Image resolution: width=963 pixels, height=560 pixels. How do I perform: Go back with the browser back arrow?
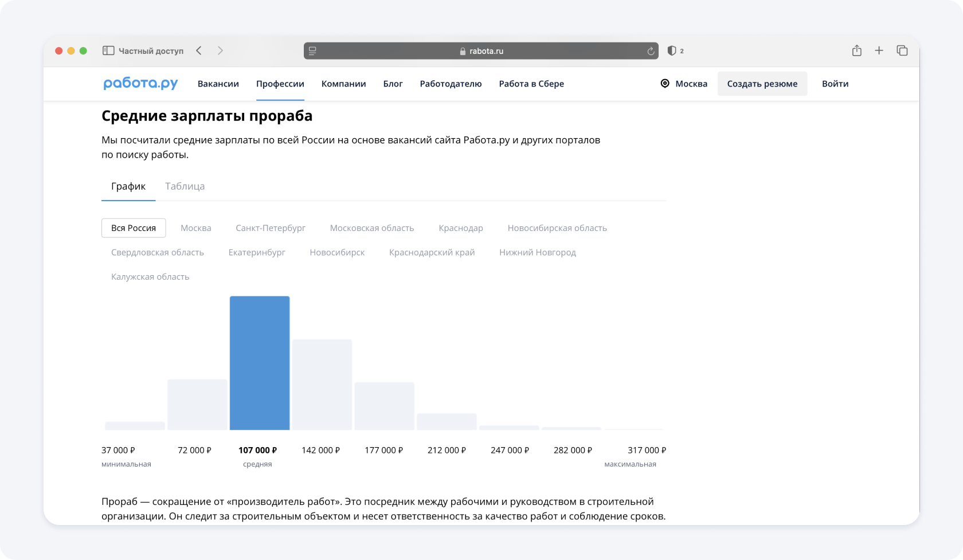click(199, 51)
